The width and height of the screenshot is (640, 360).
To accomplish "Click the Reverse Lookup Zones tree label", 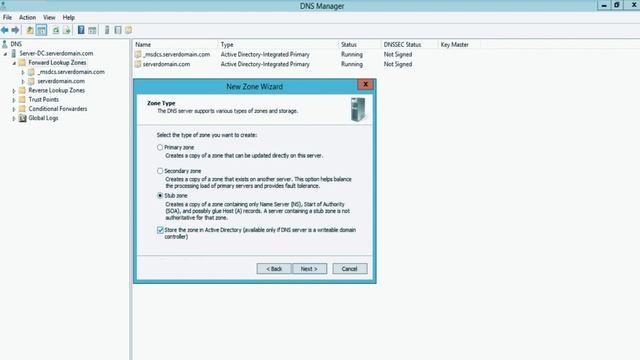I will 57,90.
